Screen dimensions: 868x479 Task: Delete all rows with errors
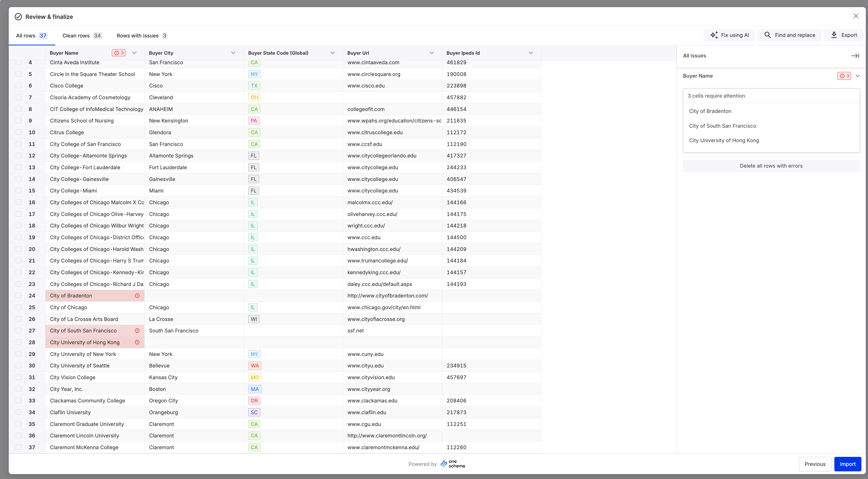tap(771, 166)
